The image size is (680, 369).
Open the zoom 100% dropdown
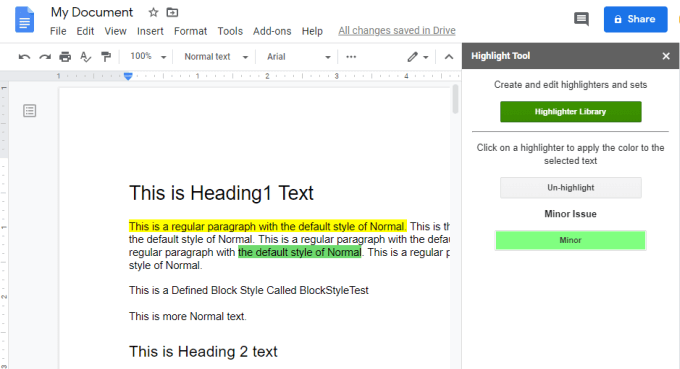148,57
